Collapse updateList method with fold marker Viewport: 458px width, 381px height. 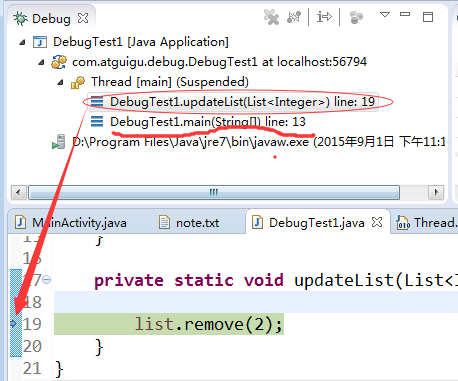47,279
